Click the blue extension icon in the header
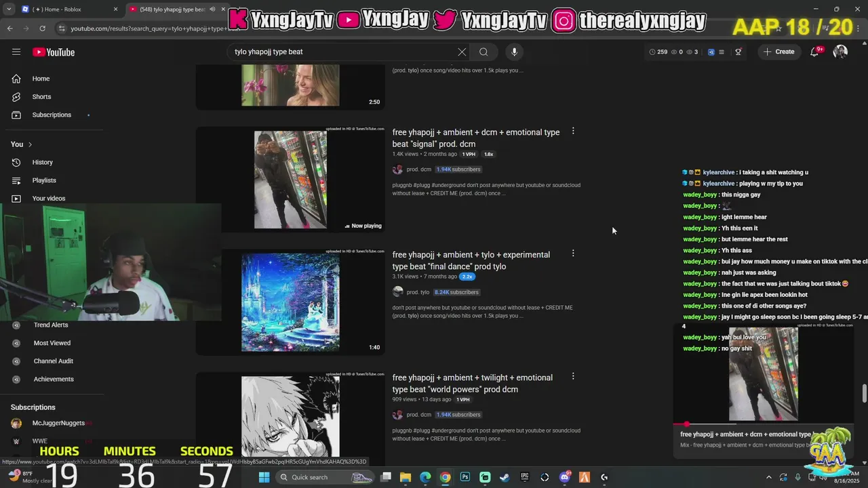Viewport: 868px width, 488px height. tap(711, 52)
